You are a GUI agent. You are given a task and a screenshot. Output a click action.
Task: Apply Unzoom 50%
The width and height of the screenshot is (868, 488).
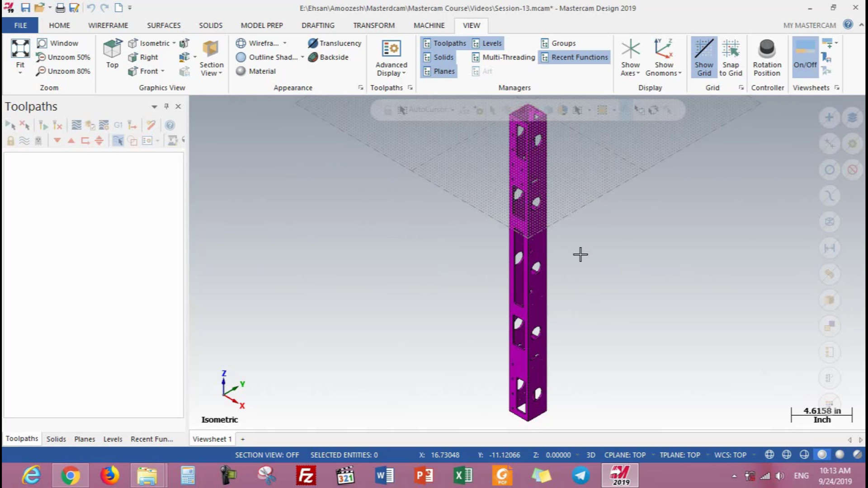pos(63,57)
